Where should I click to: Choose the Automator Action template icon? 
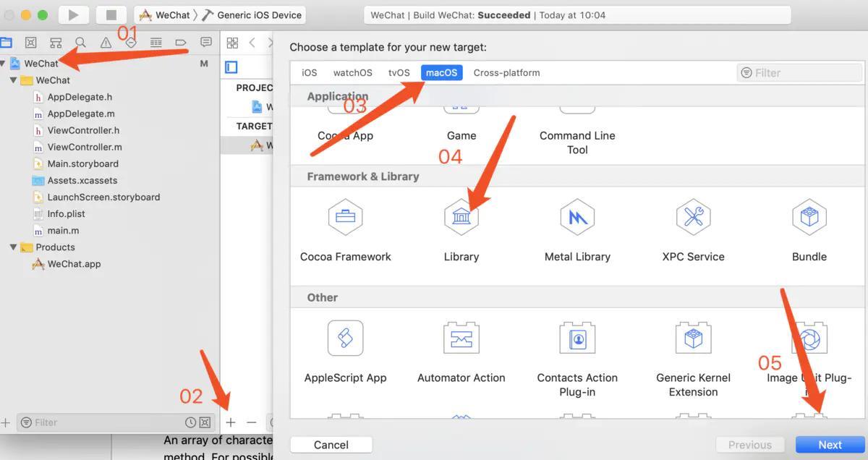pos(461,338)
